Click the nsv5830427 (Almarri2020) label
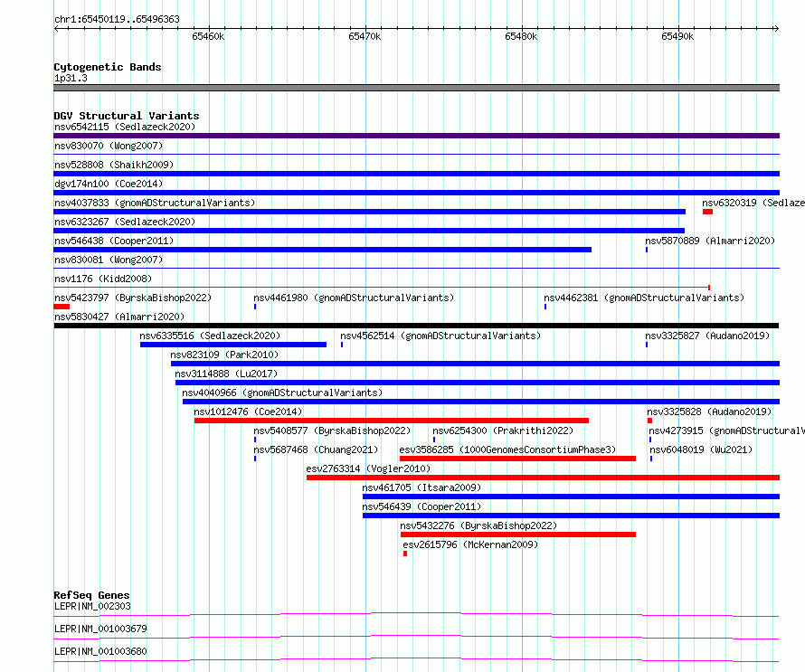This screenshot has width=805, height=672. point(119,317)
